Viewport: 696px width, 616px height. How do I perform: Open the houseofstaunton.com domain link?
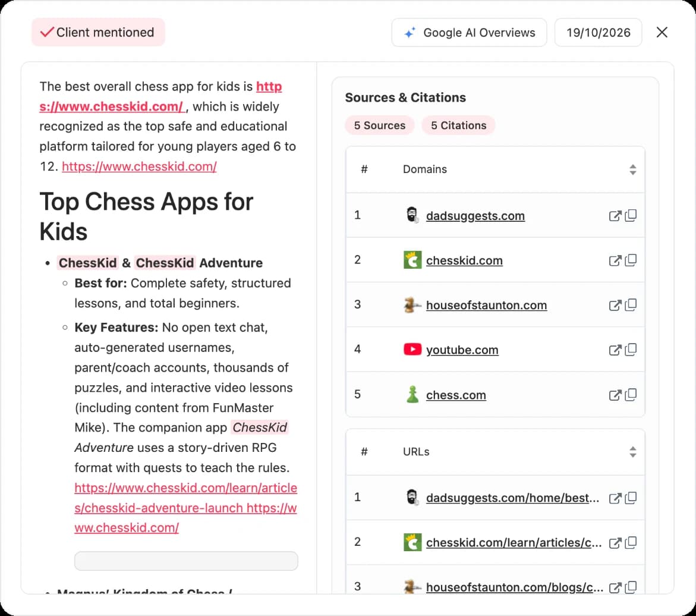[x=486, y=306]
